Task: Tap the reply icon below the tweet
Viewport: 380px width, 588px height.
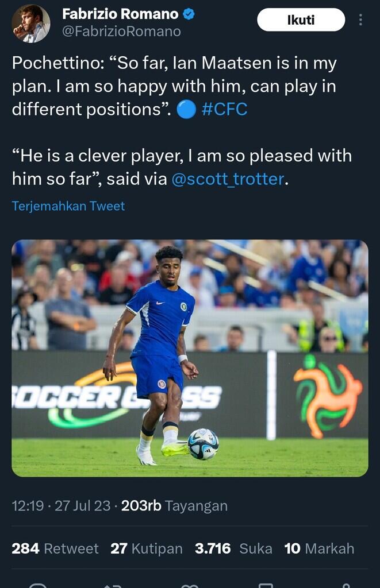Action: [38, 585]
